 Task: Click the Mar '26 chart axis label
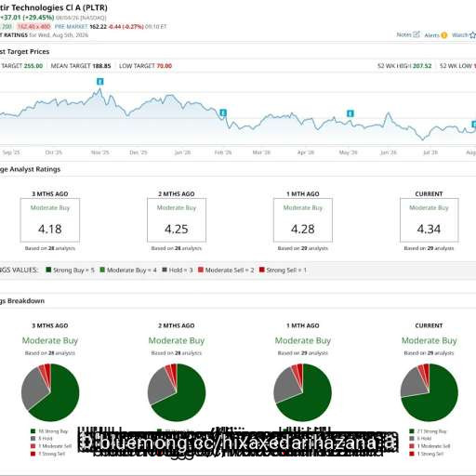coord(261,152)
